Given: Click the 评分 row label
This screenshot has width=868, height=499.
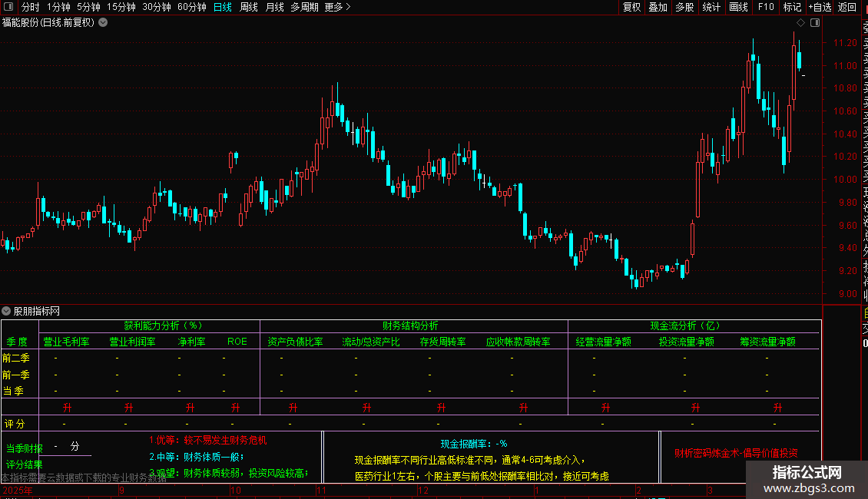Looking at the screenshot, I should 15,424.
